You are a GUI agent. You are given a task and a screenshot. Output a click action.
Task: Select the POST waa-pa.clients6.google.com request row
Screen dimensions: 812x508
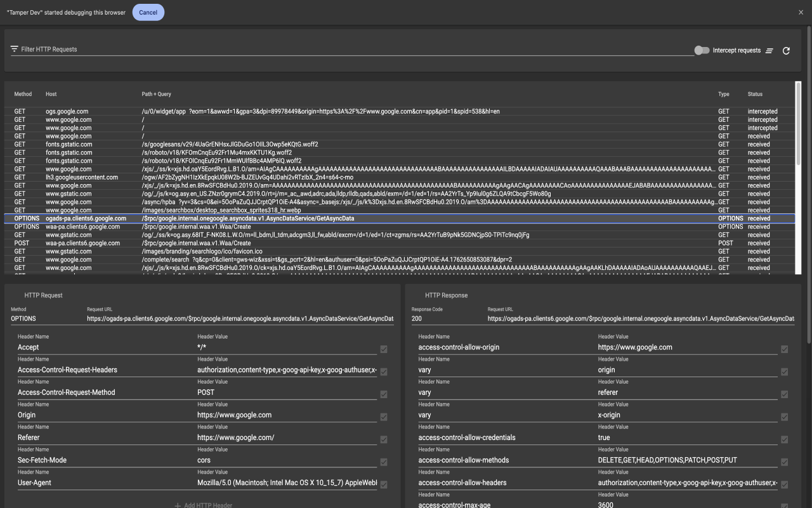point(254,243)
